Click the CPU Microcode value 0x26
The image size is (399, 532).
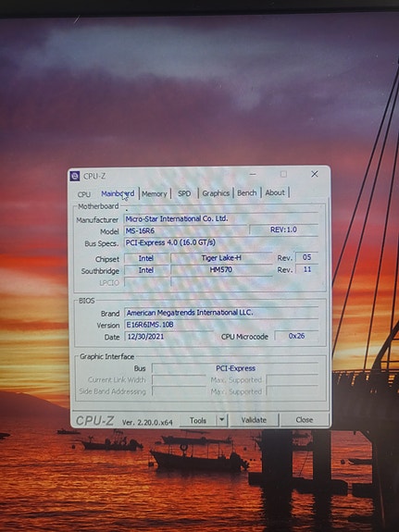pos(296,336)
